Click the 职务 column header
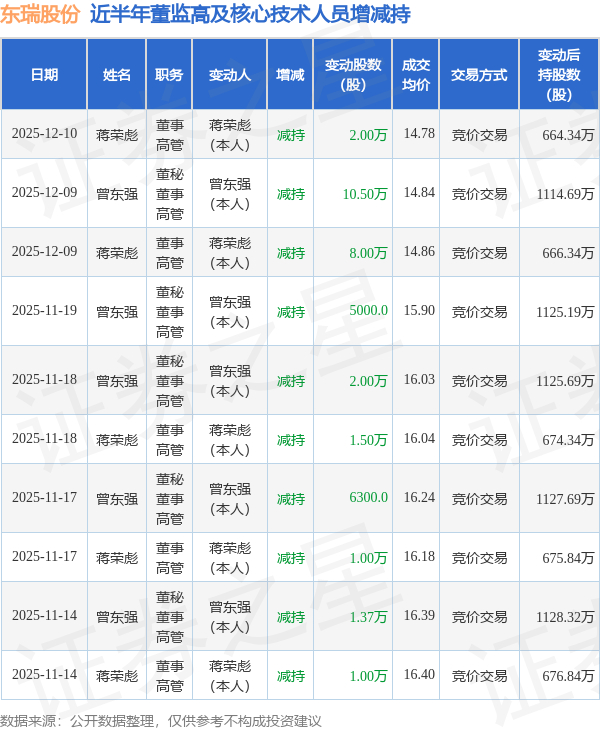This screenshot has height=730, width=600. (169, 74)
